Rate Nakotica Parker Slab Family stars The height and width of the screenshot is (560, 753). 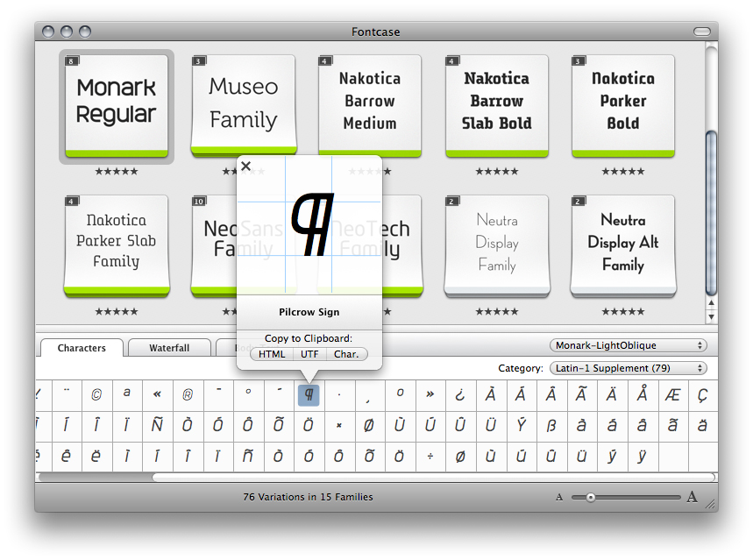(117, 312)
